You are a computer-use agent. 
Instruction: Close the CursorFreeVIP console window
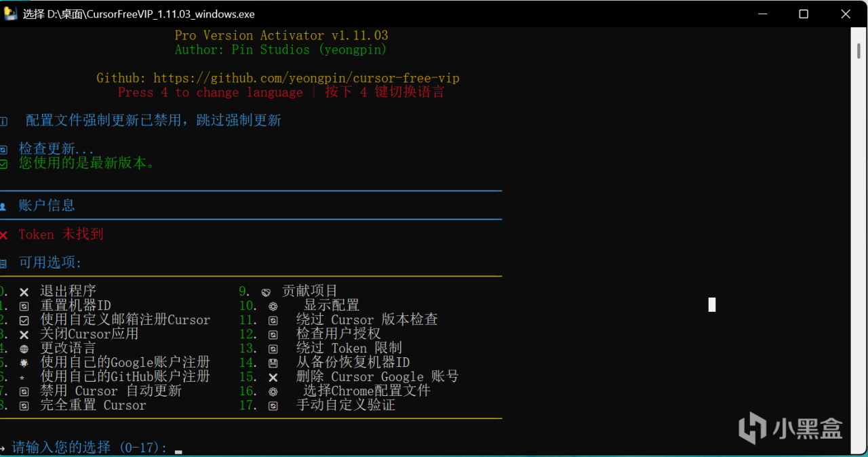[845, 14]
